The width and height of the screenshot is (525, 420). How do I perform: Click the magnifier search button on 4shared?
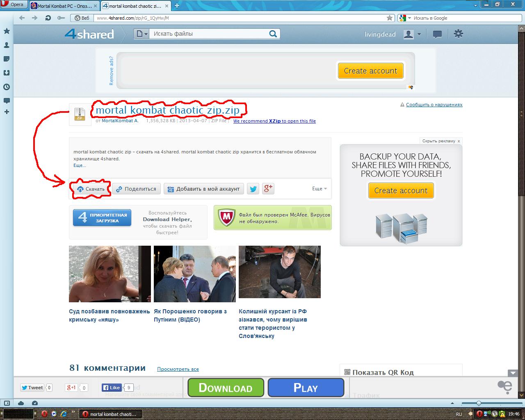pyautogui.click(x=273, y=34)
